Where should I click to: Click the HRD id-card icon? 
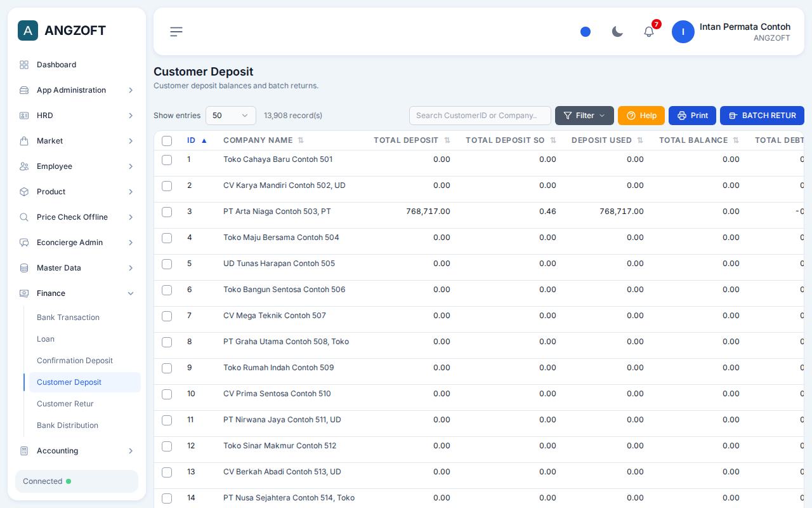pyautogui.click(x=24, y=116)
